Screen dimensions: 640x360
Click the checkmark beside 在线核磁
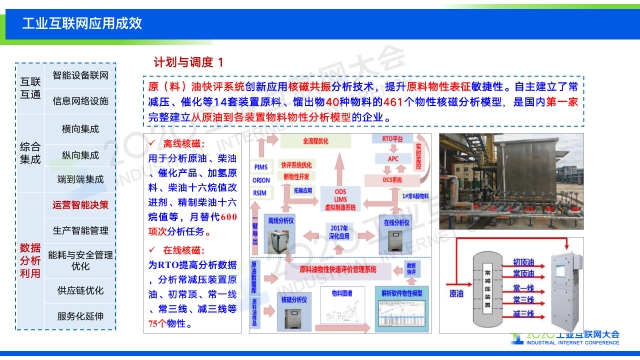pos(152,249)
